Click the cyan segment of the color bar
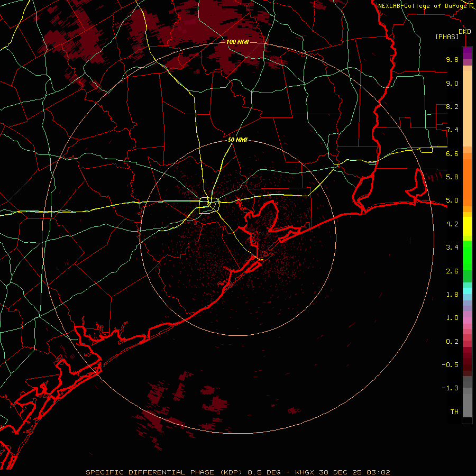This screenshot has height=476, width=476. click(x=467, y=291)
